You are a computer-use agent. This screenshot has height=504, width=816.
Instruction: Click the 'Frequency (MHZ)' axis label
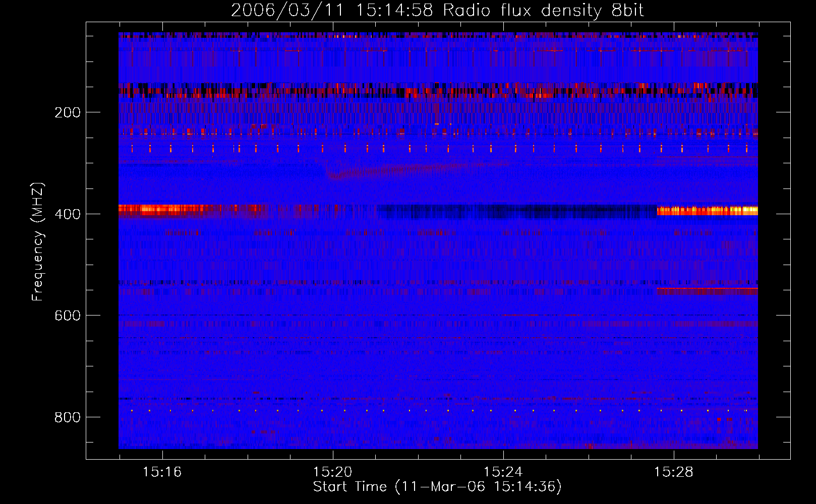(38, 242)
